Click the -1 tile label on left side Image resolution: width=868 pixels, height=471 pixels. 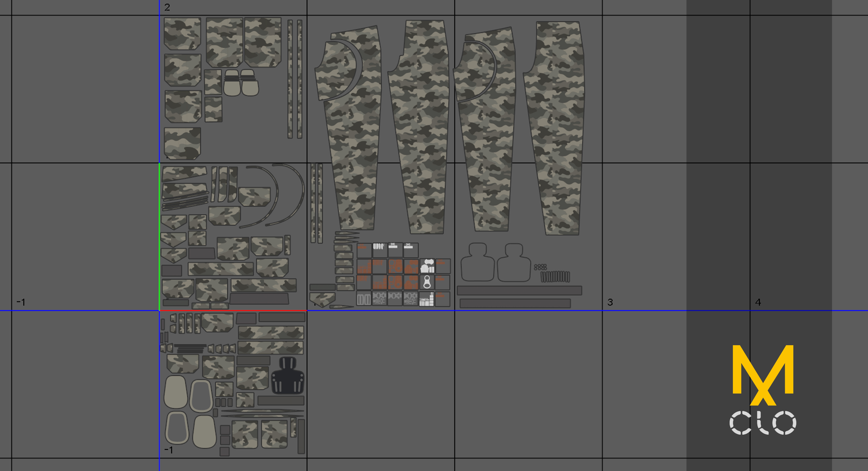pyautogui.click(x=21, y=302)
